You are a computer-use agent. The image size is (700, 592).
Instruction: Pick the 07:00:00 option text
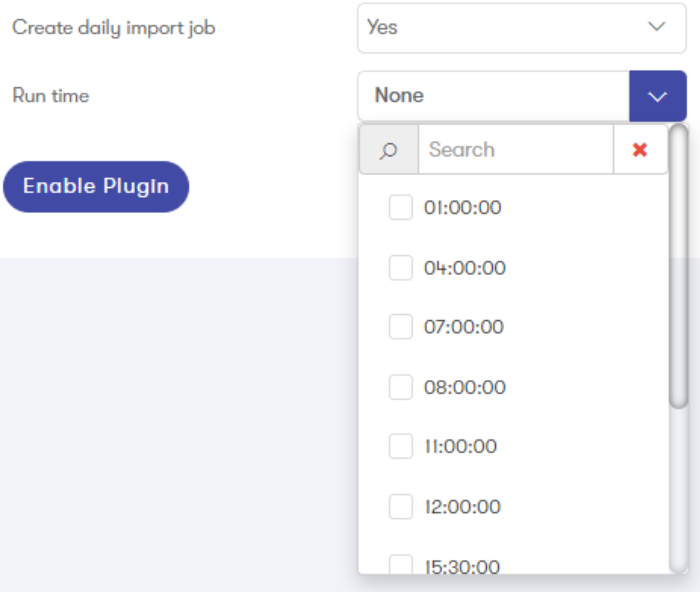[464, 327]
